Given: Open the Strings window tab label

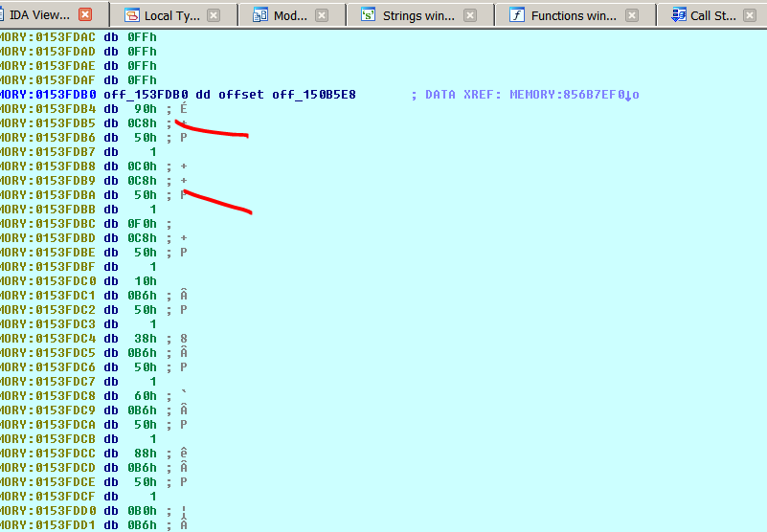Looking at the screenshot, I should point(420,15).
